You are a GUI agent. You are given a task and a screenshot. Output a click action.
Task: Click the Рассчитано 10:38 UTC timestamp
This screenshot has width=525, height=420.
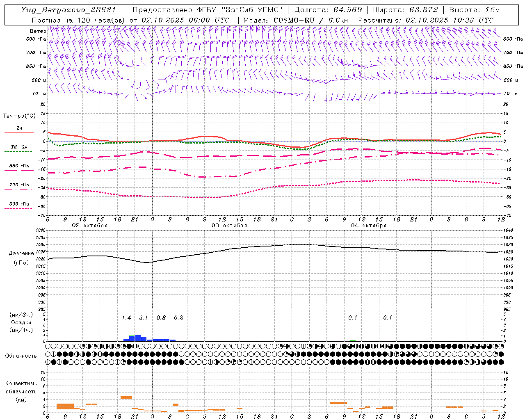[426, 20]
